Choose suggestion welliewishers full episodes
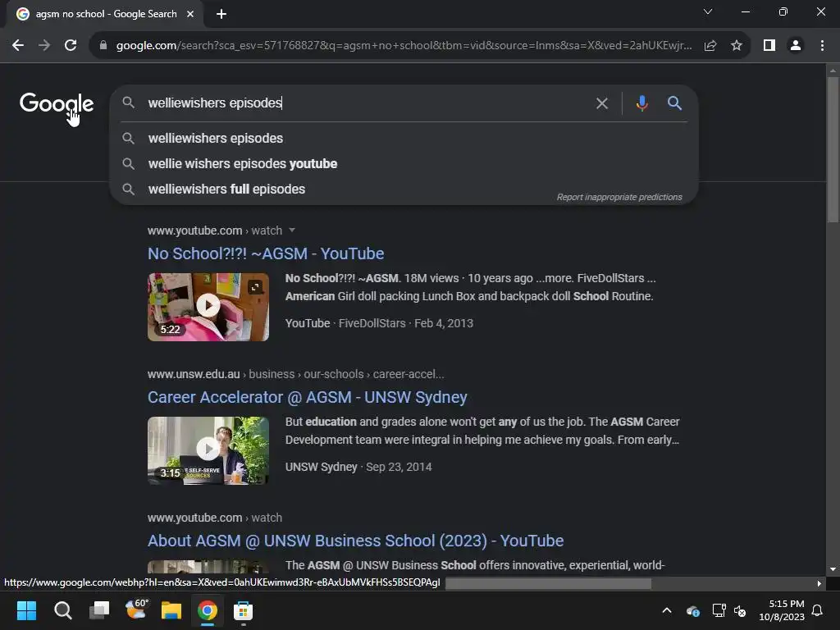The width and height of the screenshot is (840, 630). [404, 189]
